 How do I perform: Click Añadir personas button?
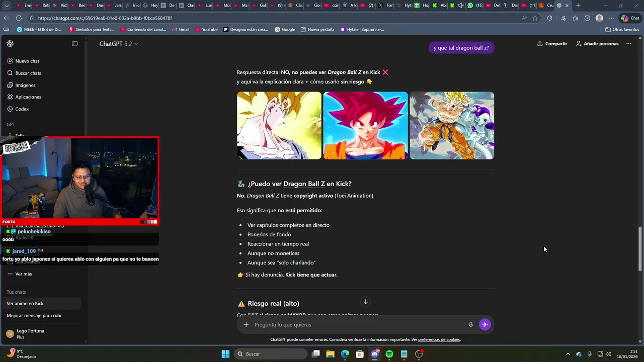click(x=597, y=44)
